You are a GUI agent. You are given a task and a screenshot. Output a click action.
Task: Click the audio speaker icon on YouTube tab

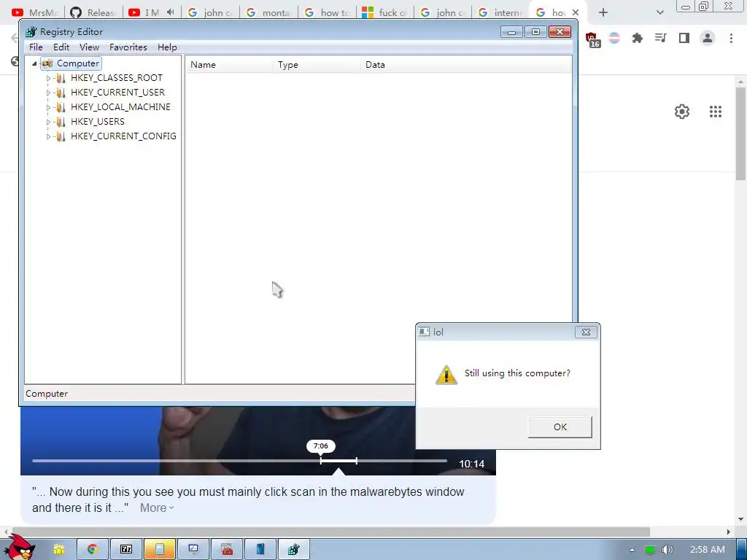pos(171,12)
